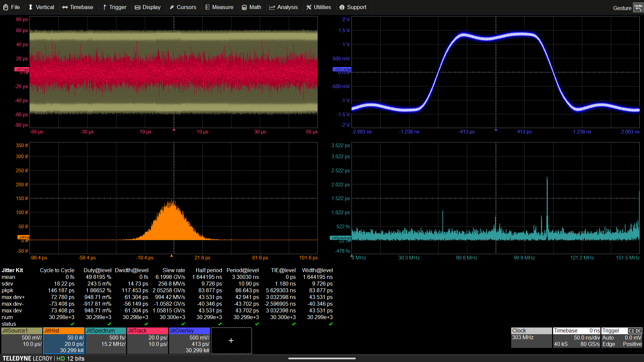Select the JitSpectrum trace descriptor box

click(106, 341)
